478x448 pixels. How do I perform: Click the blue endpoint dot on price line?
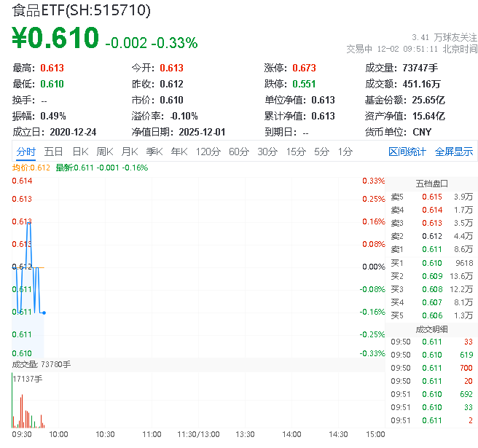44,313
